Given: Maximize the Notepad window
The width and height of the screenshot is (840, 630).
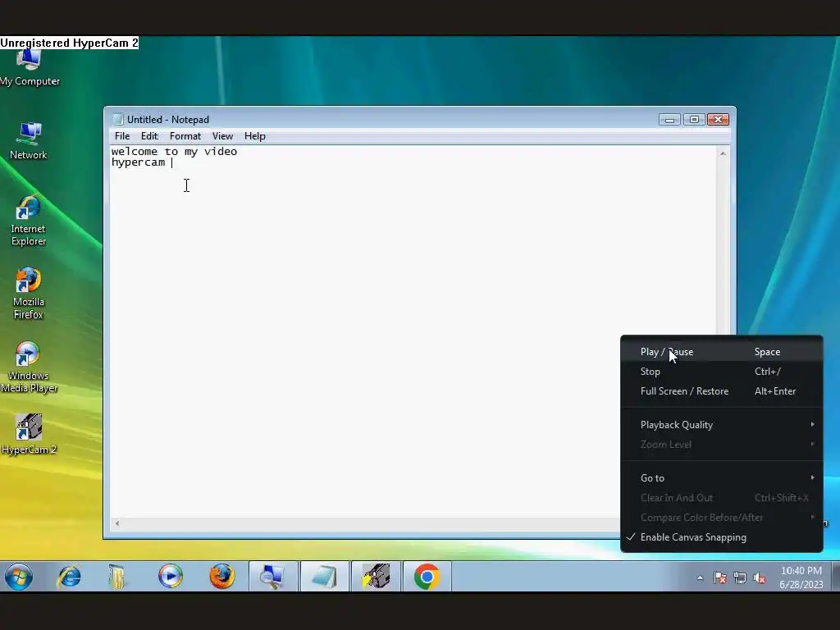Looking at the screenshot, I should tap(694, 120).
